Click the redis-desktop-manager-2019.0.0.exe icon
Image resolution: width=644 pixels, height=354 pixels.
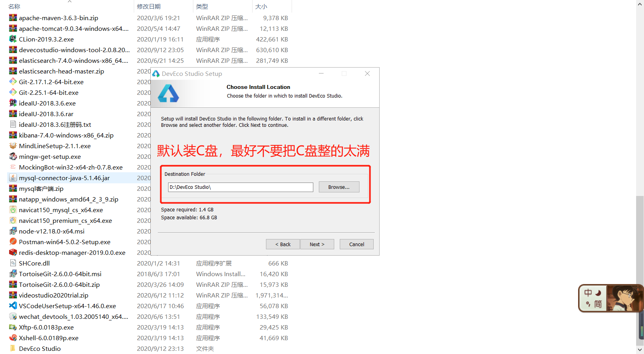tap(13, 252)
